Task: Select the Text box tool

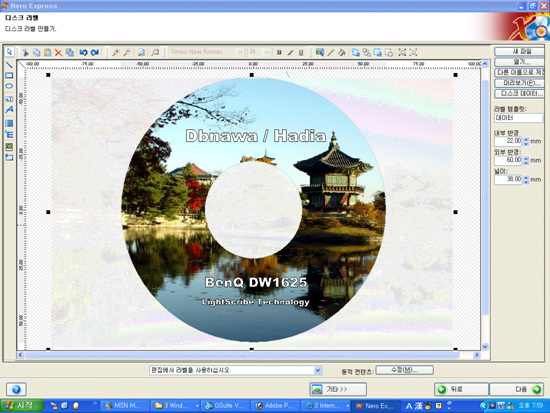Action: tap(9, 99)
